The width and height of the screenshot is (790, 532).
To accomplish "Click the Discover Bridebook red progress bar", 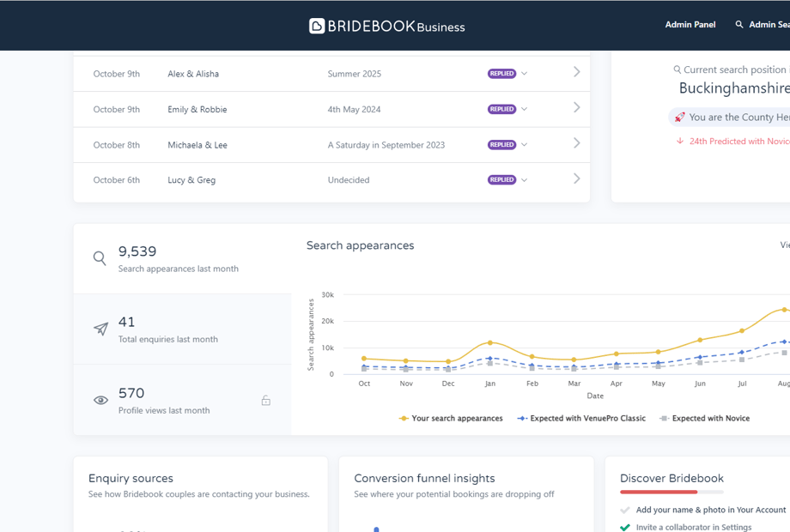I will coord(659,493).
